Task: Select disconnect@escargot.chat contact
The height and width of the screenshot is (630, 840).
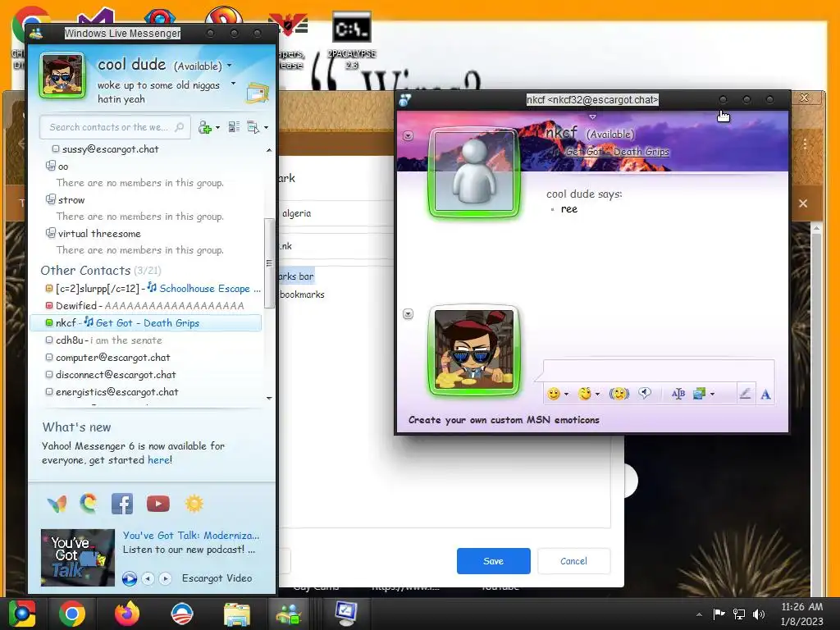Action: tap(111, 374)
